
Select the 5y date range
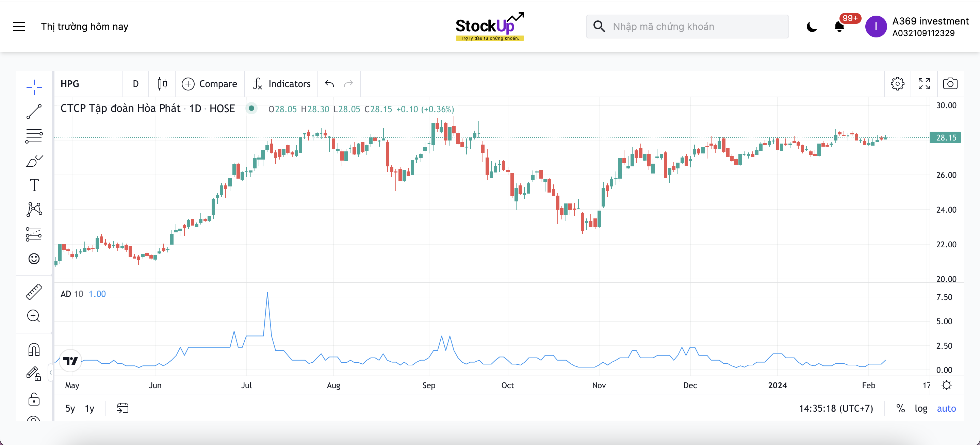tap(70, 409)
